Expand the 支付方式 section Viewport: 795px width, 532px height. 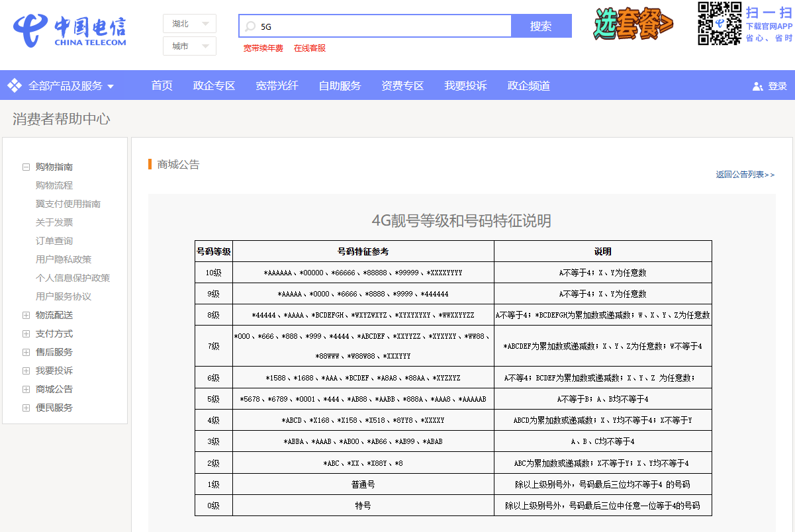[x=26, y=334]
